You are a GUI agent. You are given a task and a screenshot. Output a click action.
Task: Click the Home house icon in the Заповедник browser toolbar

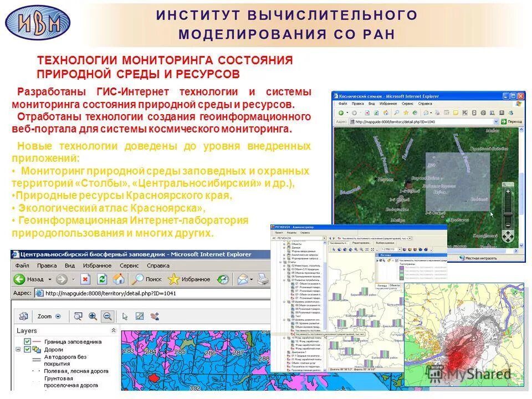pyautogui.click(x=119, y=279)
